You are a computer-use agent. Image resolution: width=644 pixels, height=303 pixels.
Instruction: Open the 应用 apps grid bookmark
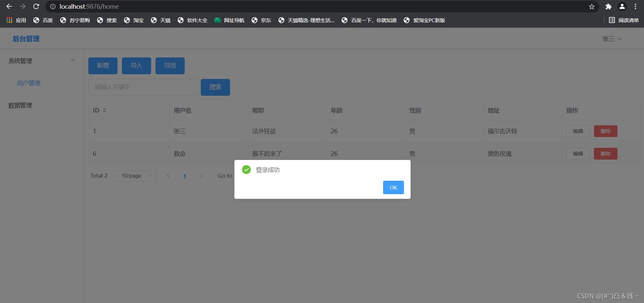tap(16, 20)
